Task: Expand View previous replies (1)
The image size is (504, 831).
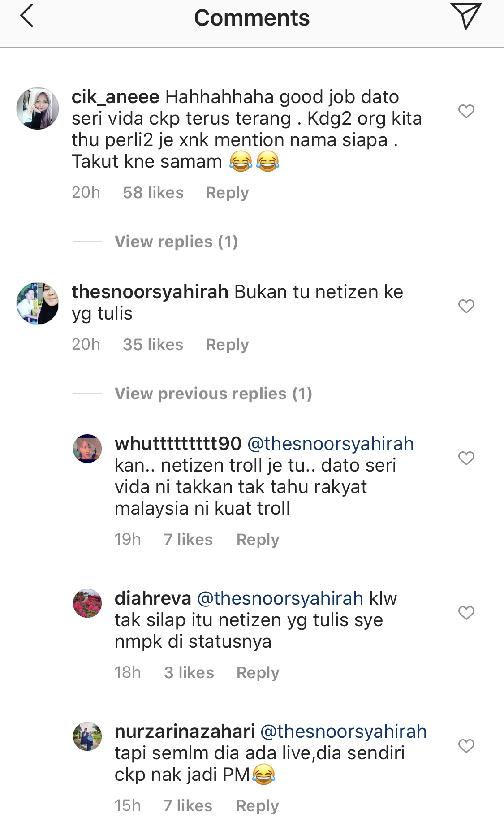Action: pyautogui.click(x=213, y=394)
